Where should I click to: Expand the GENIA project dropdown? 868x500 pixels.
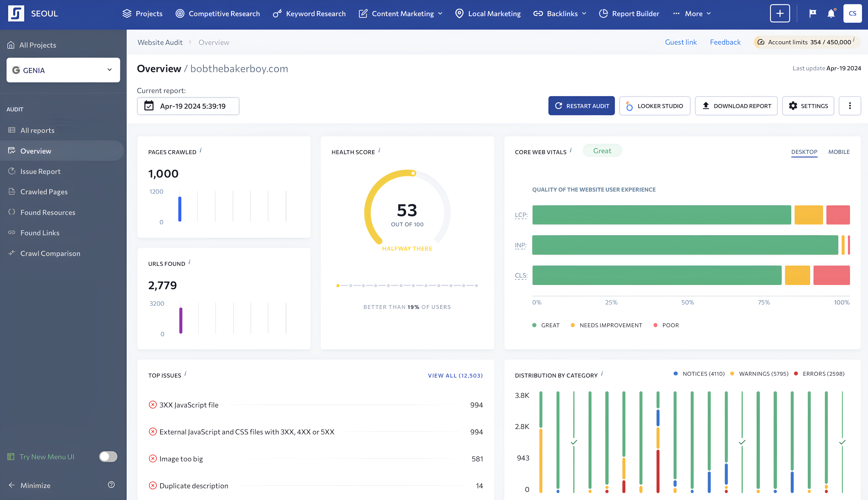63,70
